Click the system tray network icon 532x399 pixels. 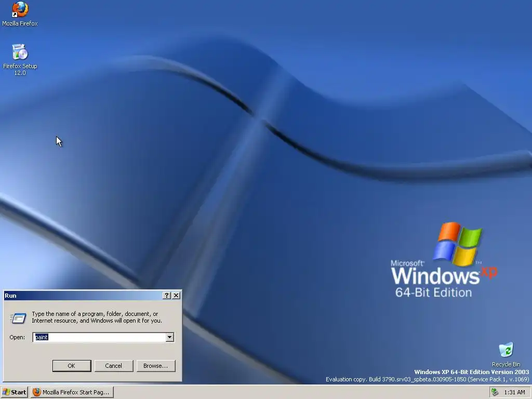pos(495,392)
